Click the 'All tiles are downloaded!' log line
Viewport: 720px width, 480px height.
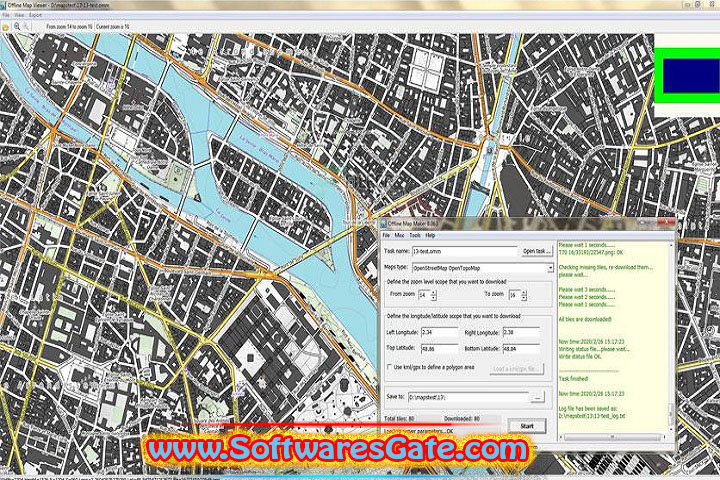[x=585, y=319]
